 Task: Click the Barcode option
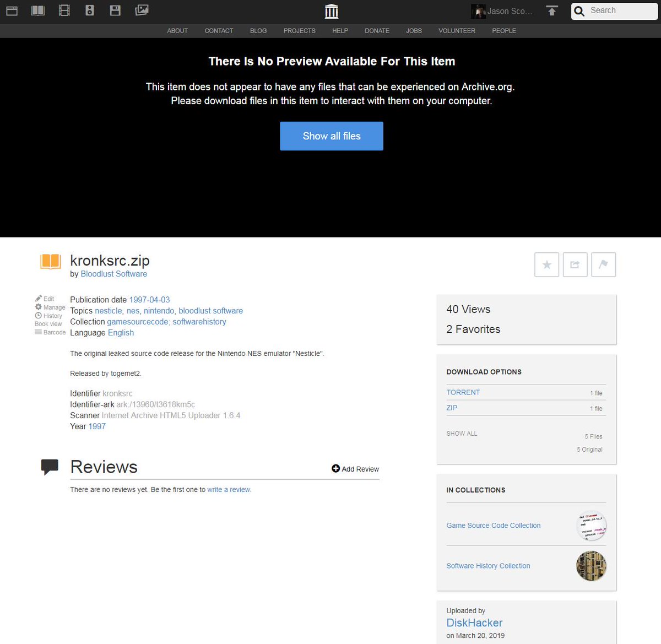[50, 332]
